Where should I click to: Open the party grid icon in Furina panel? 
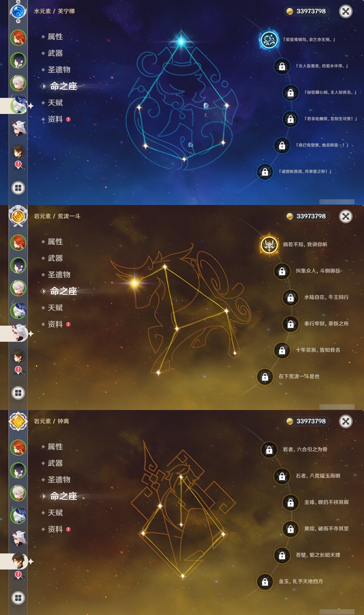click(18, 188)
